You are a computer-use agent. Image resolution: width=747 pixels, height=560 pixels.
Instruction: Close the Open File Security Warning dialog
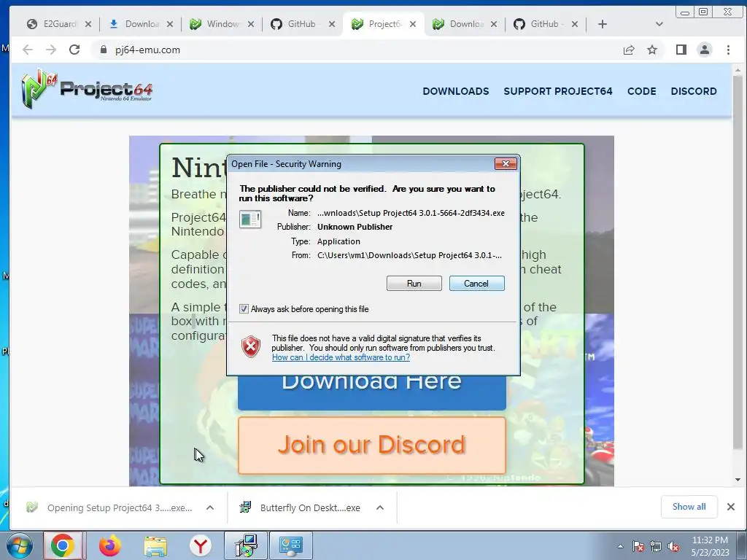click(x=506, y=164)
